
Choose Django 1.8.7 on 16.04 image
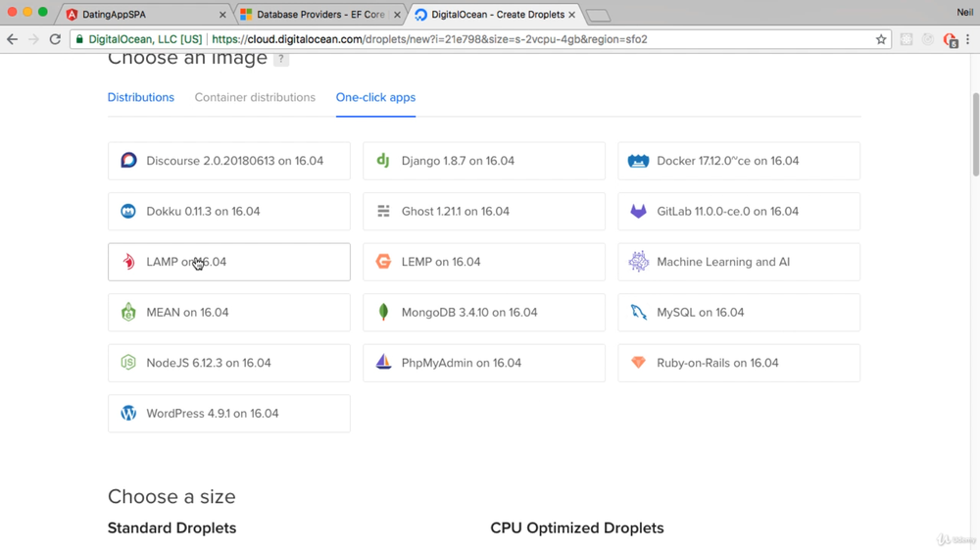[x=484, y=161]
